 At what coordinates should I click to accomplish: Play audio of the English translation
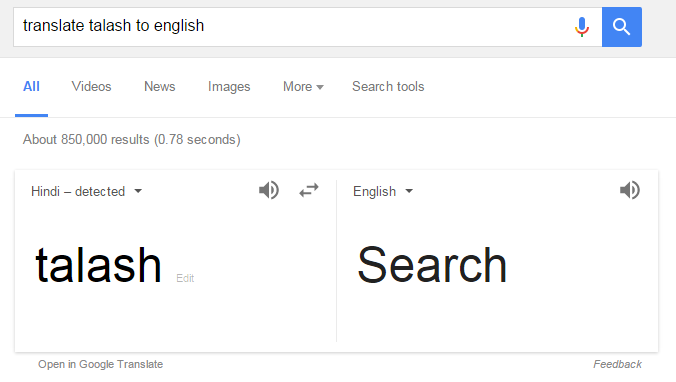pos(629,190)
